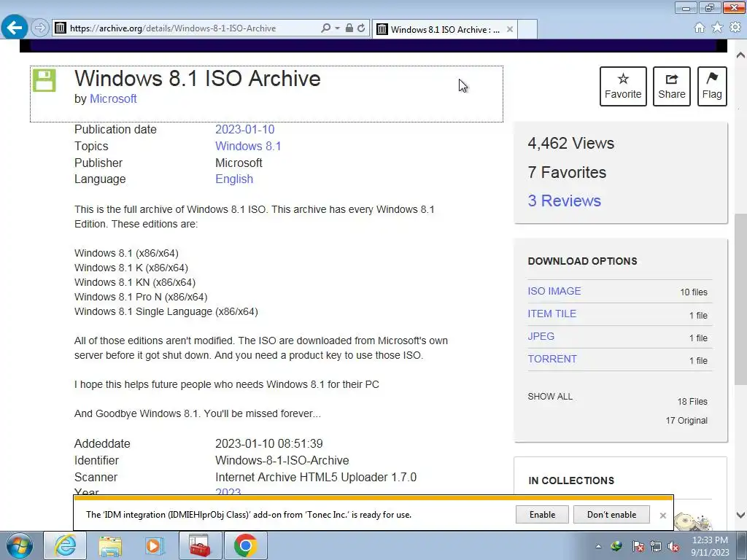Open publication date 2023-01-10 link

tap(245, 130)
